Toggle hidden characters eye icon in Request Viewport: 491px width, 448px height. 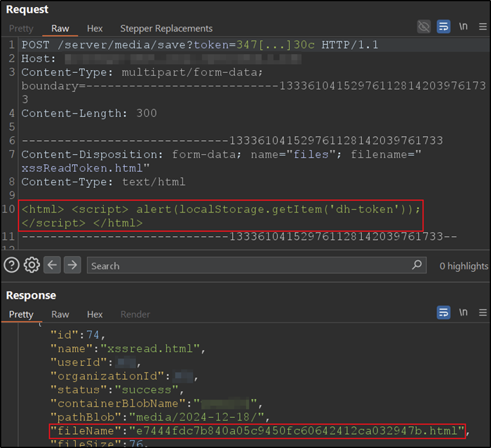424,27
